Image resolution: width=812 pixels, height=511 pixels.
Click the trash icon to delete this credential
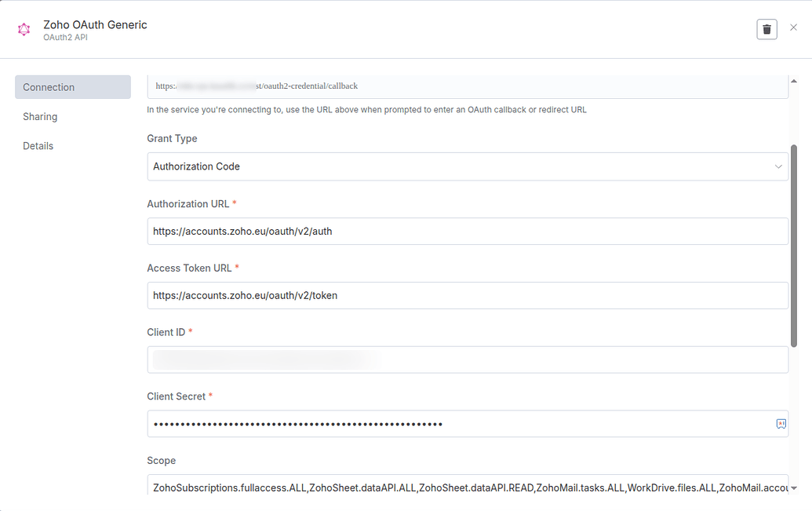point(766,28)
